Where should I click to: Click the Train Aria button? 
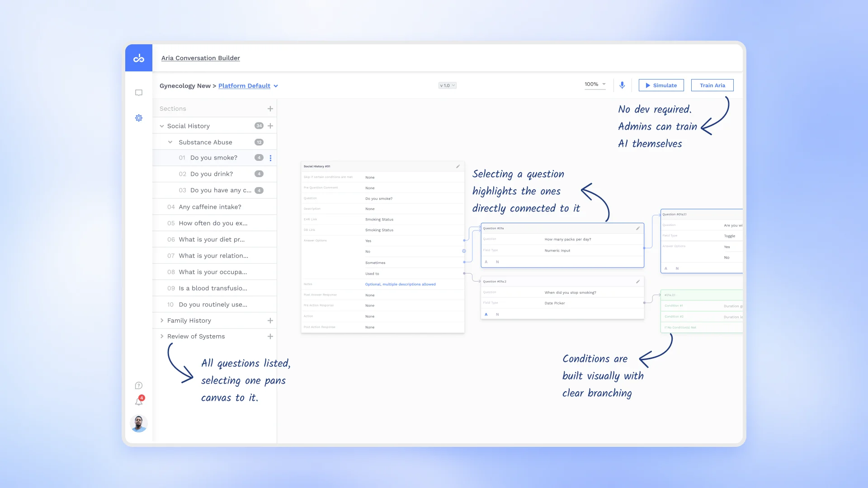712,85
